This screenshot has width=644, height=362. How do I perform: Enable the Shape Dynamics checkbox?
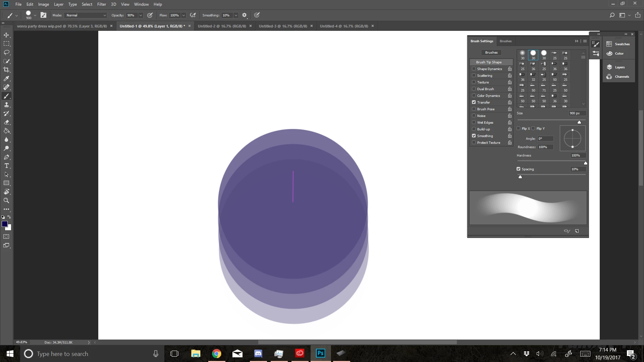click(474, 69)
